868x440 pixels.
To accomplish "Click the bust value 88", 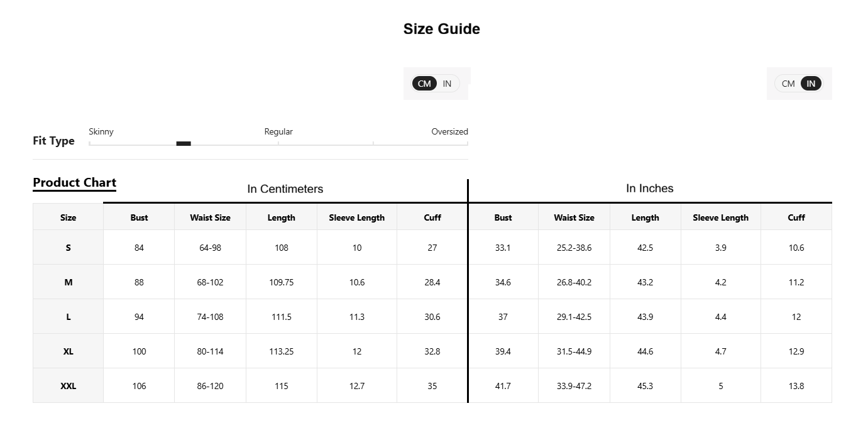I will 139,282.
